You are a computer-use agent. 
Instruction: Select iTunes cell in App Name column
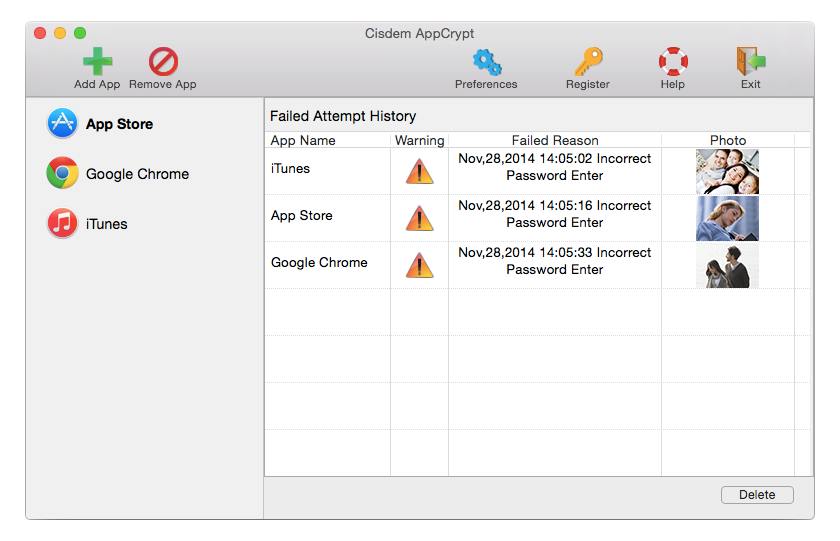[290, 169]
